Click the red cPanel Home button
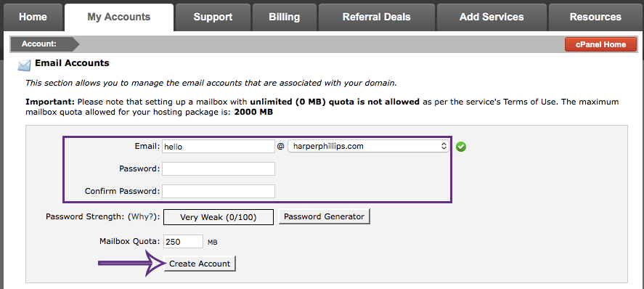644x289 pixels. tap(600, 44)
